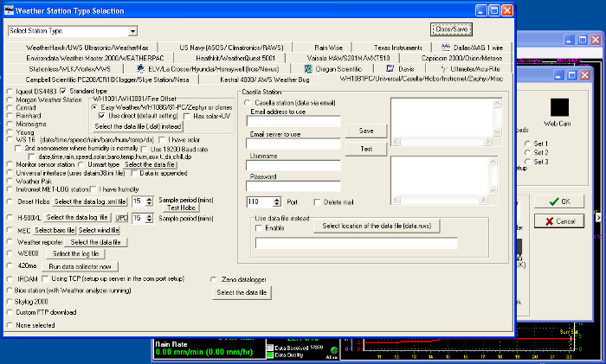
Task: Switch to US Navy (ASOS/Climatronics/RAWS) tab
Action: coord(231,48)
